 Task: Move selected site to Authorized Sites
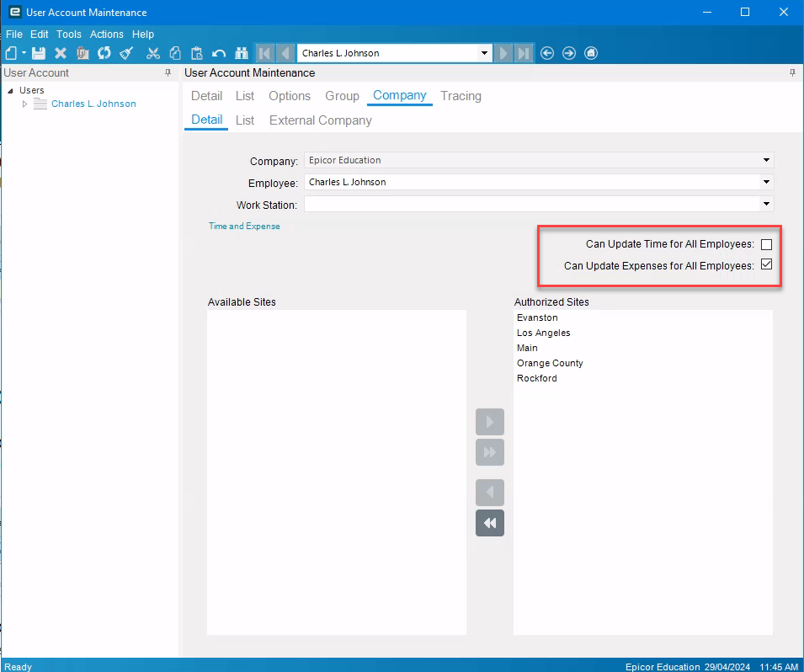pos(490,422)
